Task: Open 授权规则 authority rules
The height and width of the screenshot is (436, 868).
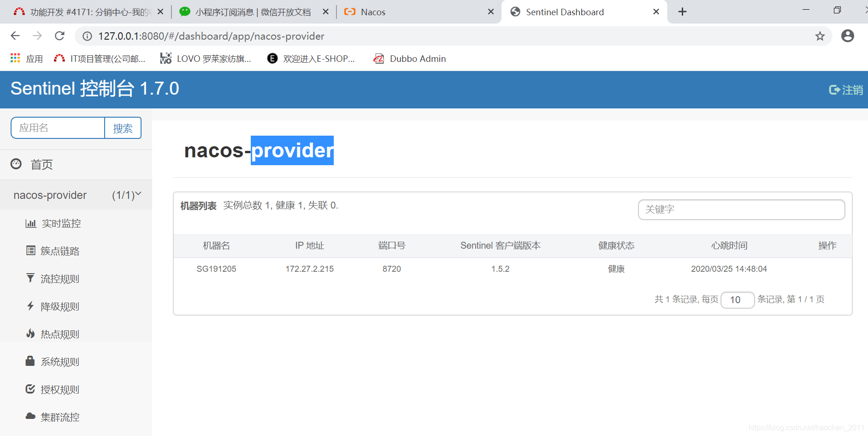Action: [59, 389]
